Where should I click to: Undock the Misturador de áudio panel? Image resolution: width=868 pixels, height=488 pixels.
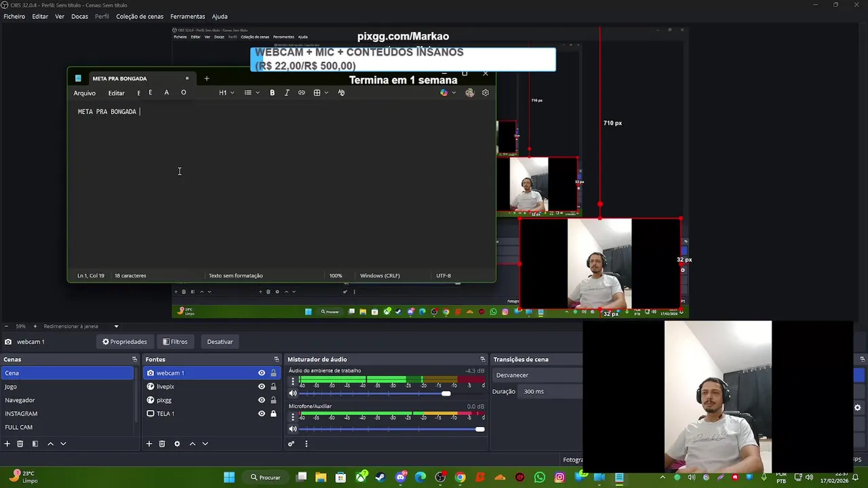point(482,359)
